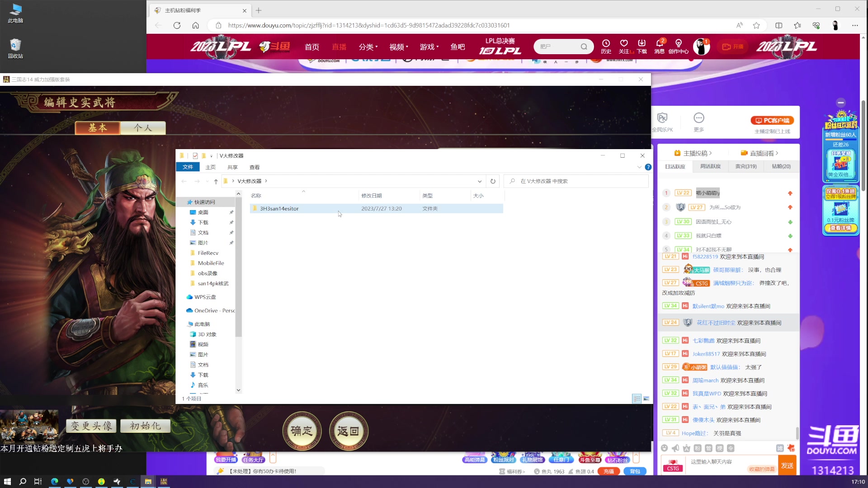This screenshot has height=488, width=868.
Task: Click 首页 link in Douyu navigation
Action: tap(312, 47)
